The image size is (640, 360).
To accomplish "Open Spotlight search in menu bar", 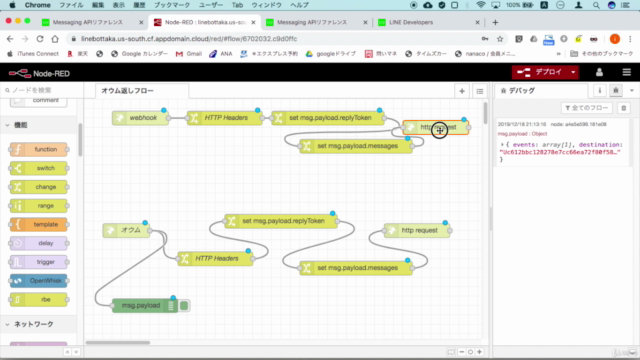I will click(596, 5).
